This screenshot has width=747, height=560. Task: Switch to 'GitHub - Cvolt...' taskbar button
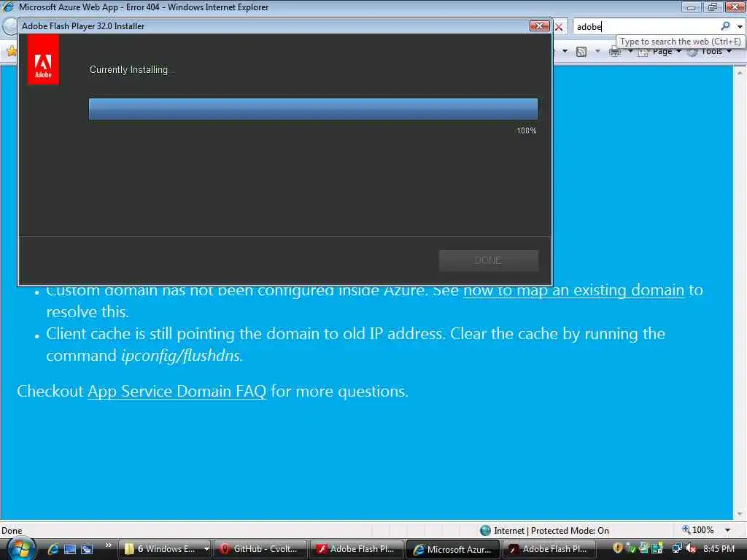click(260, 549)
